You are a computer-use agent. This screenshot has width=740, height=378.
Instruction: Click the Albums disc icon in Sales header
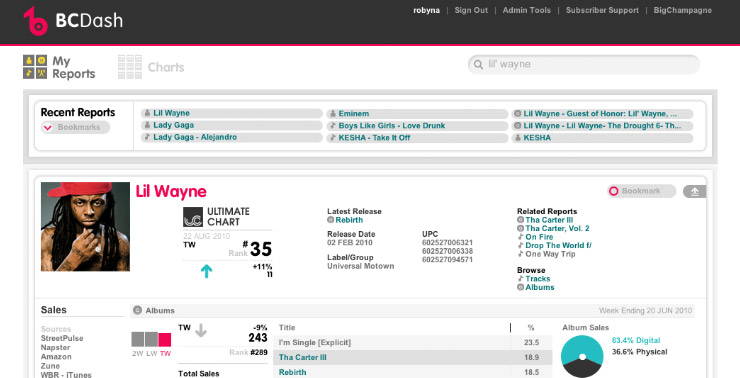point(137,310)
